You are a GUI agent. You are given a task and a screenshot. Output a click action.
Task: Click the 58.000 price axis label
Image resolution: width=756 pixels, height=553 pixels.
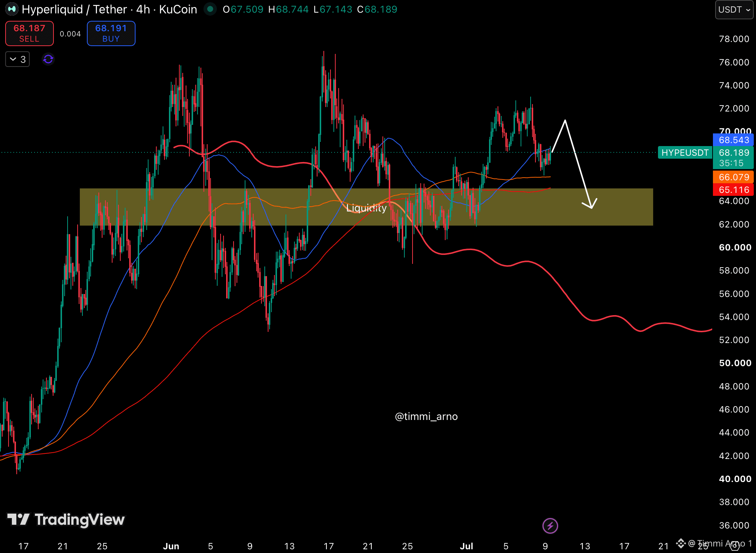(x=734, y=270)
